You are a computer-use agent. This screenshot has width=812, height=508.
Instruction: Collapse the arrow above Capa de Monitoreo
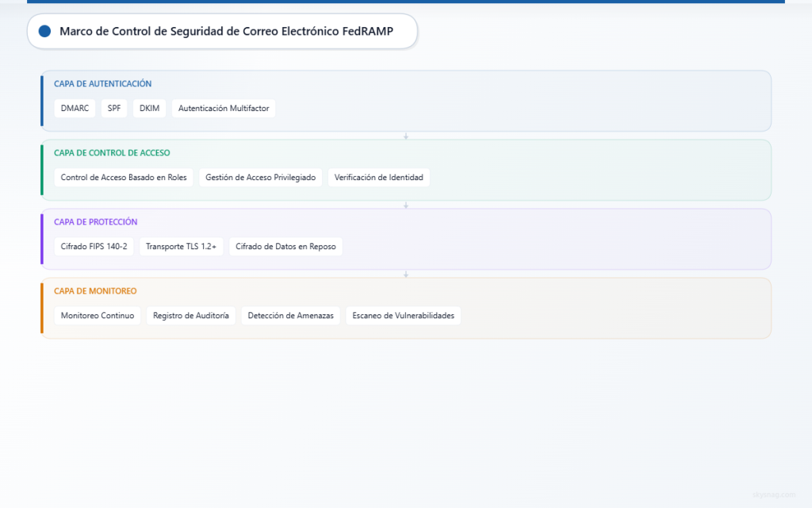[406, 273]
